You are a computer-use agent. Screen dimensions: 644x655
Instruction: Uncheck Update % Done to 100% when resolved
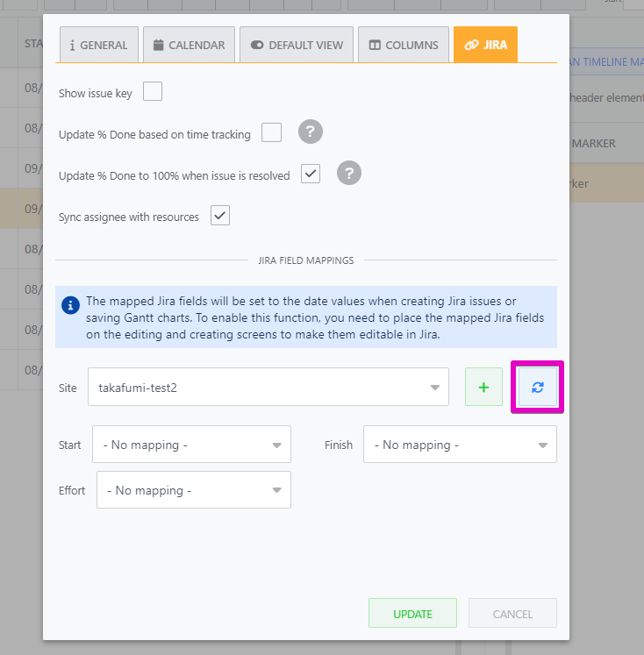311,174
